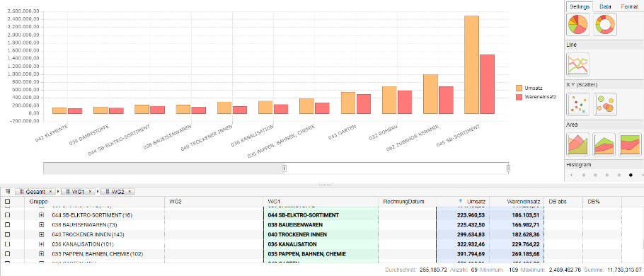Choose the line chart type icon
Viewport: 644px width, 276px height.
(577, 64)
